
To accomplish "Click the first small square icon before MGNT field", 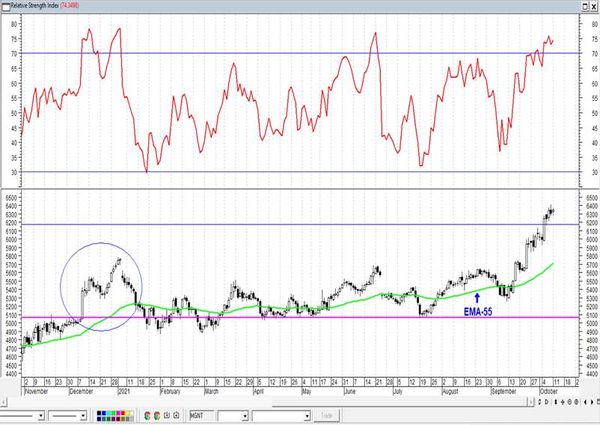I will tap(167, 415).
